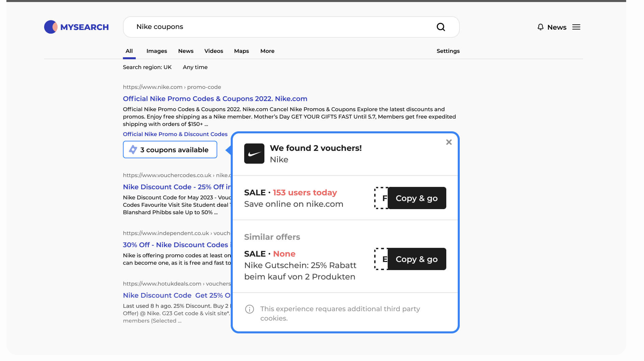This screenshot has width=644, height=361.
Task: Open the hamburger menu icon
Action: pos(576,27)
